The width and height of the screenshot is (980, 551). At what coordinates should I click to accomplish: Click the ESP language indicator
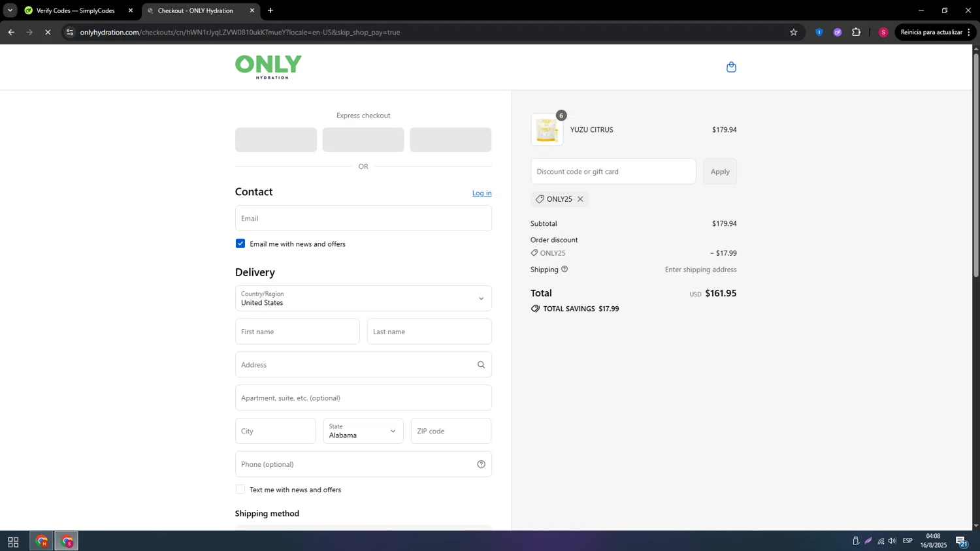coord(907,541)
